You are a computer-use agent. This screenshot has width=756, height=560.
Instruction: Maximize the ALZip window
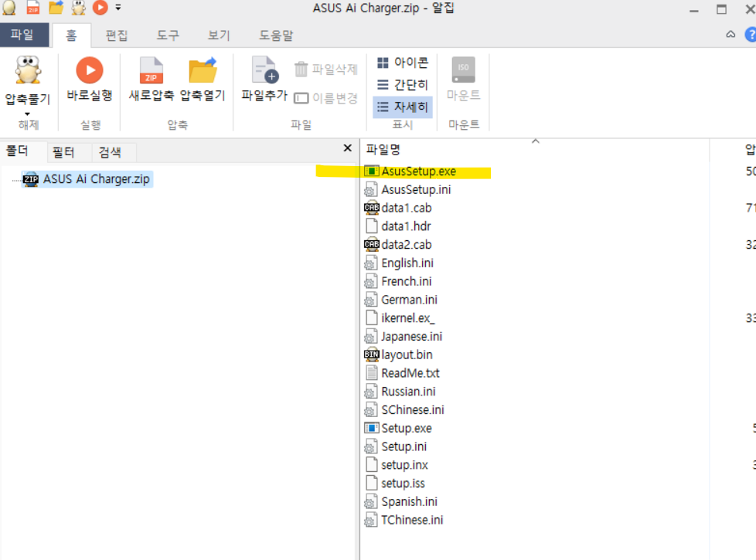pos(721,9)
